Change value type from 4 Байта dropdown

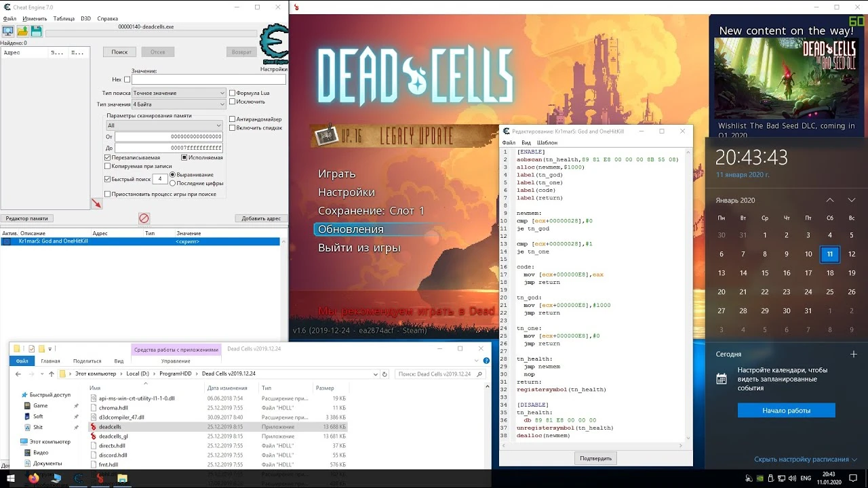(178, 104)
